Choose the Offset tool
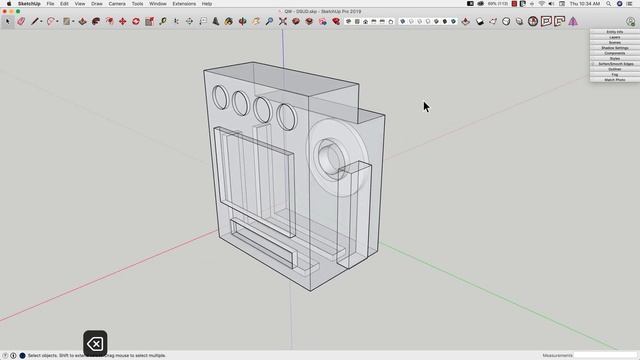Image resolution: width=640 pixels, height=360 pixels. pos(109,21)
